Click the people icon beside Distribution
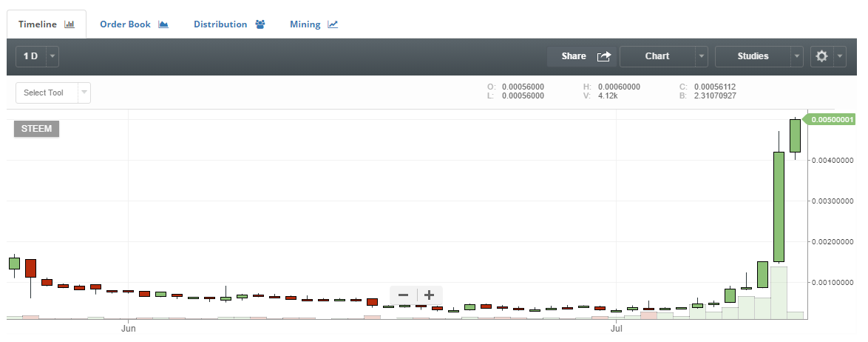The width and height of the screenshot is (868, 342). (260, 24)
